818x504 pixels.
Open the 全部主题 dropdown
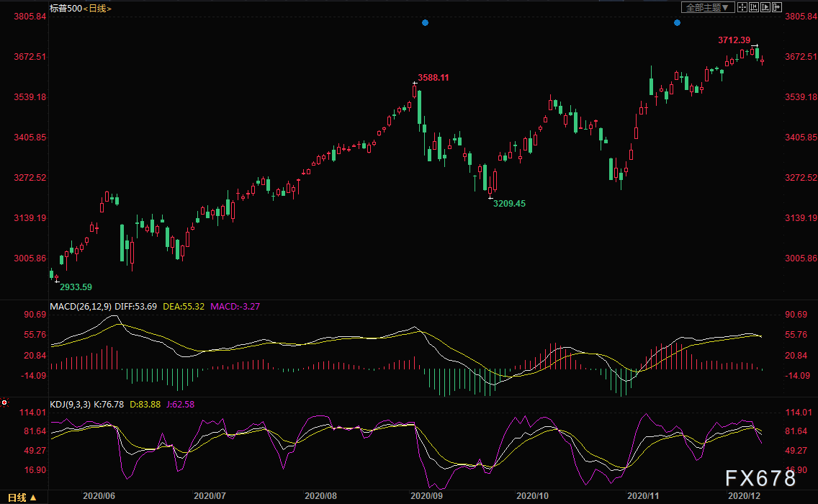(x=707, y=7)
